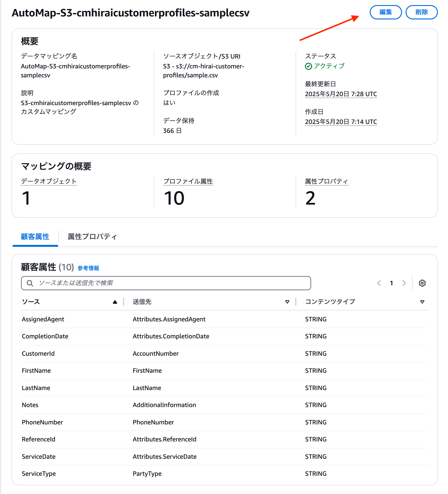Sort table by ソース column arrow

point(115,302)
